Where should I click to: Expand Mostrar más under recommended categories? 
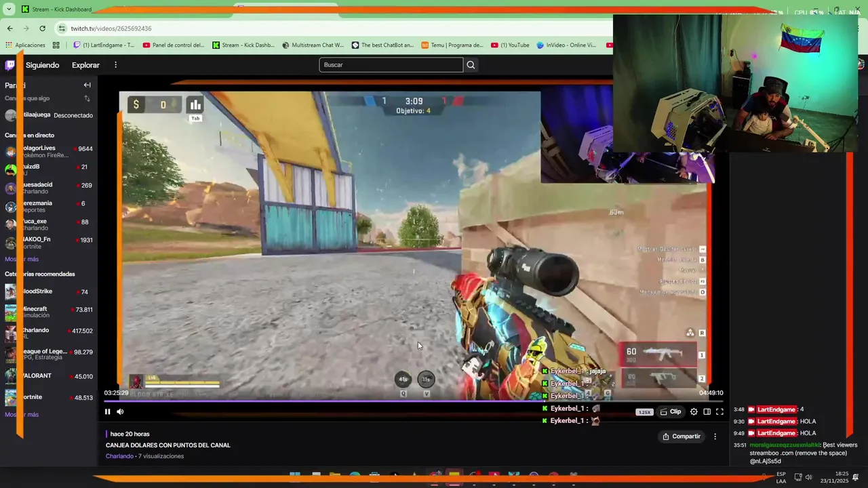click(22, 414)
